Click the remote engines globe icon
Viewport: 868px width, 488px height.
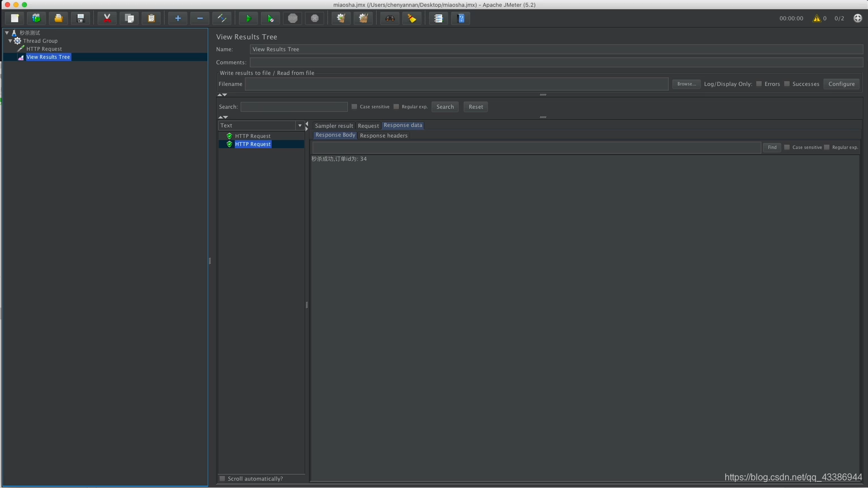pyautogui.click(x=858, y=18)
